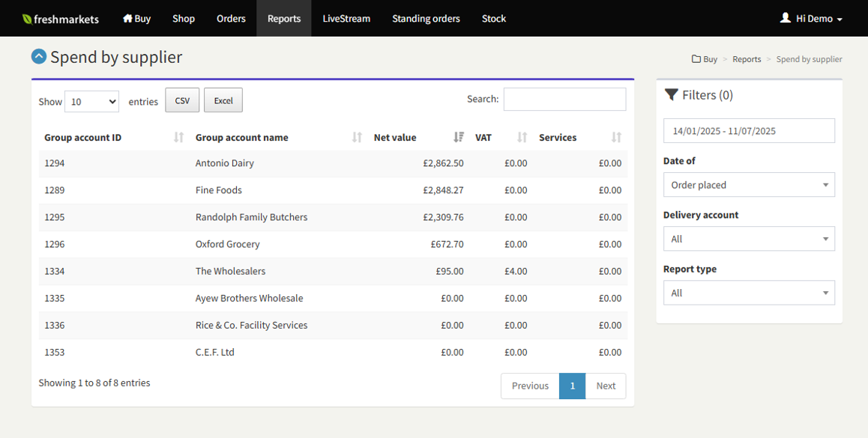Click the Showing 1 to 8 of 8 entries text
This screenshot has width=868, height=438.
(94, 383)
